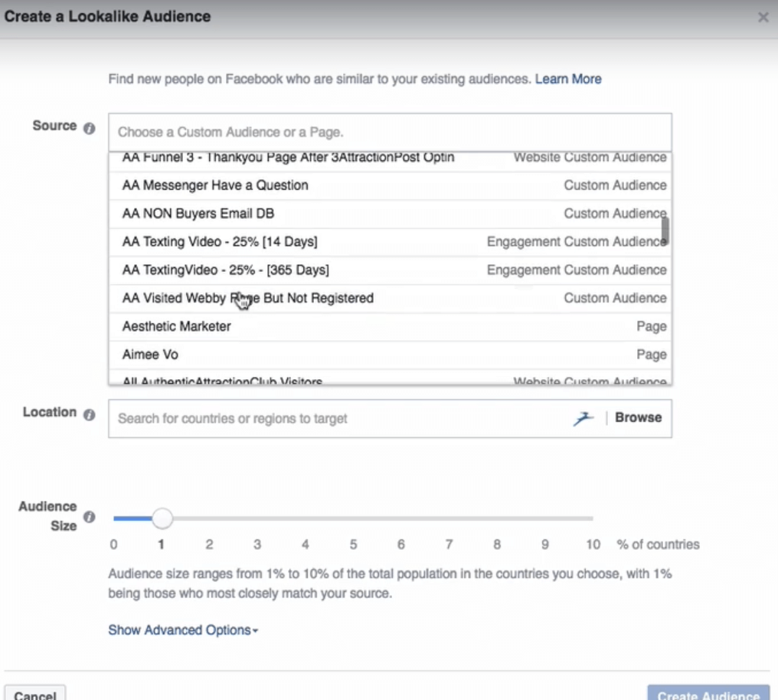Open the Source audience chooser field
The image size is (778, 700).
390,131
